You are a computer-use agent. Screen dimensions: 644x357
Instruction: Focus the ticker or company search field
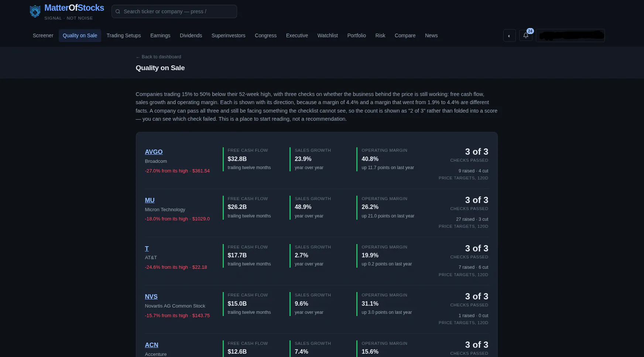point(174,11)
